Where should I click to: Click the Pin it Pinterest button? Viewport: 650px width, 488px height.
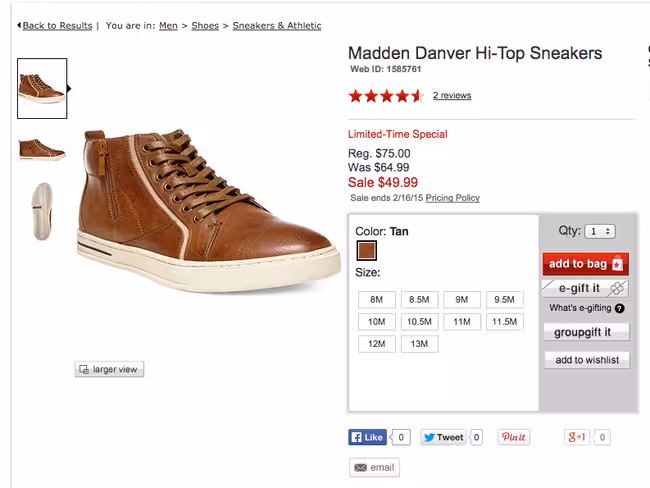[x=514, y=437]
